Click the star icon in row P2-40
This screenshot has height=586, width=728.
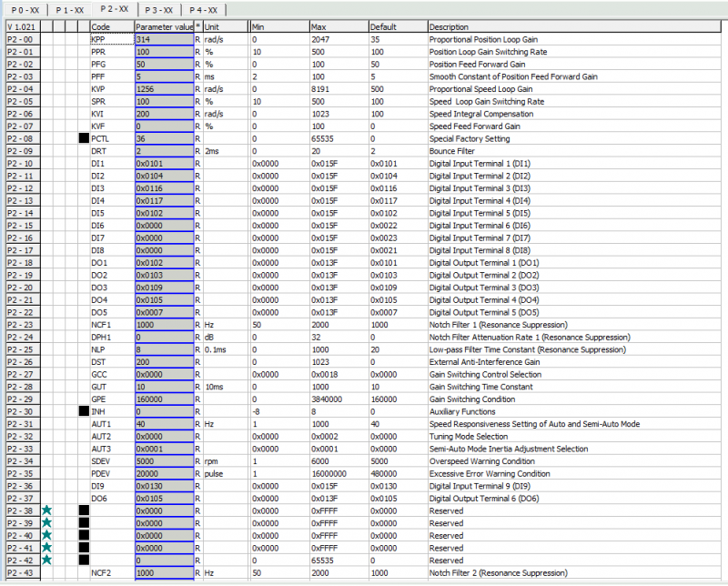[x=46, y=536]
